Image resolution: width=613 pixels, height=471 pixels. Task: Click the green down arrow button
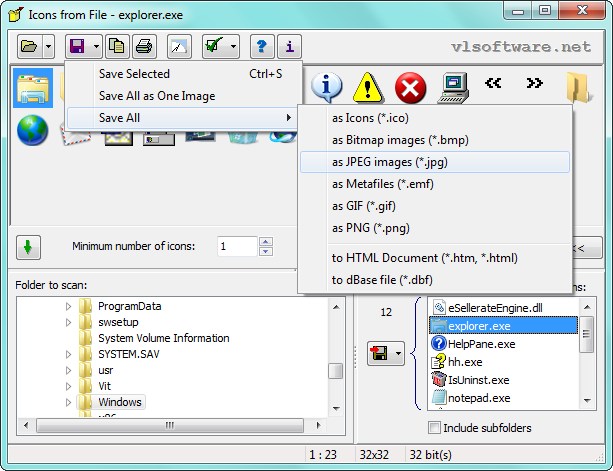pos(28,247)
